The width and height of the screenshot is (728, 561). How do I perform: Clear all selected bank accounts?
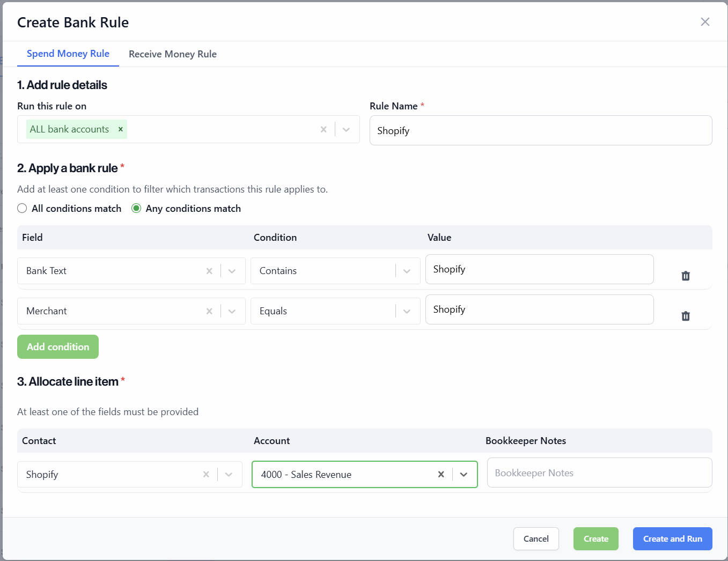pos(323,129)
